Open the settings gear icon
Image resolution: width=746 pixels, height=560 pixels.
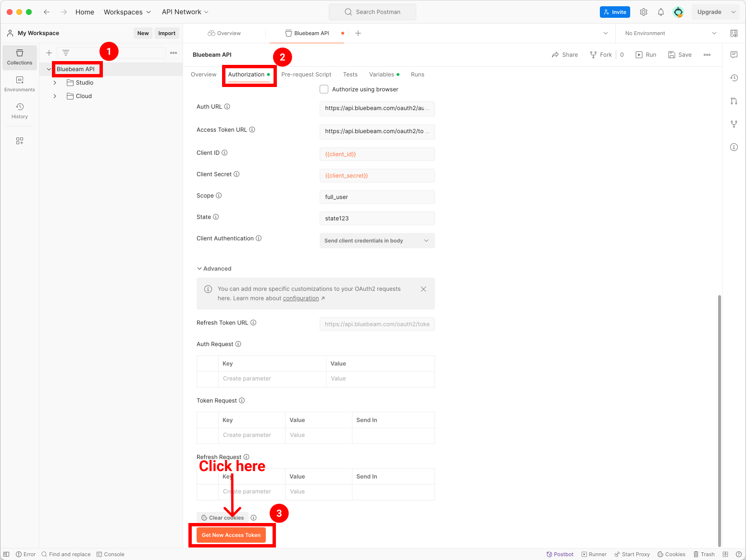click(644, 12)
